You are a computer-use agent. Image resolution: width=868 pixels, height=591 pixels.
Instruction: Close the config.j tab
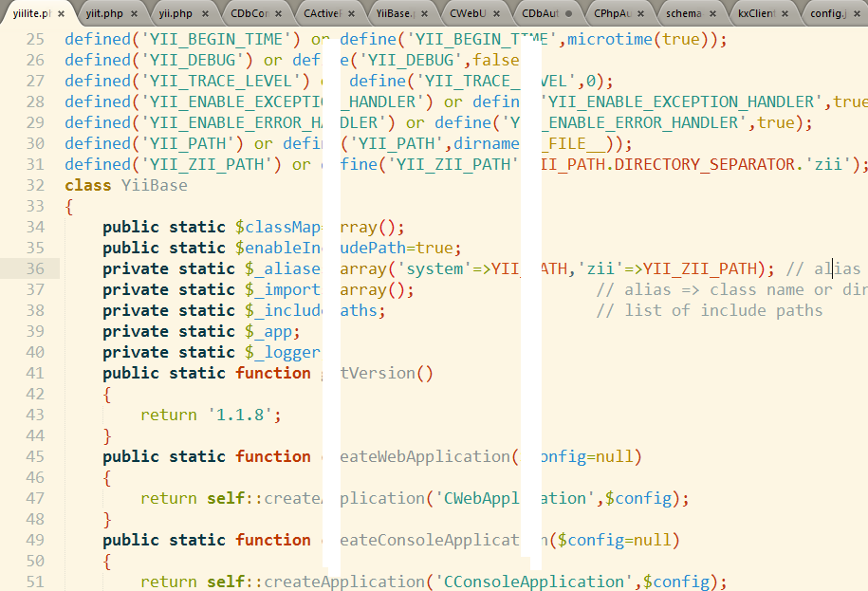pos(857,14)
